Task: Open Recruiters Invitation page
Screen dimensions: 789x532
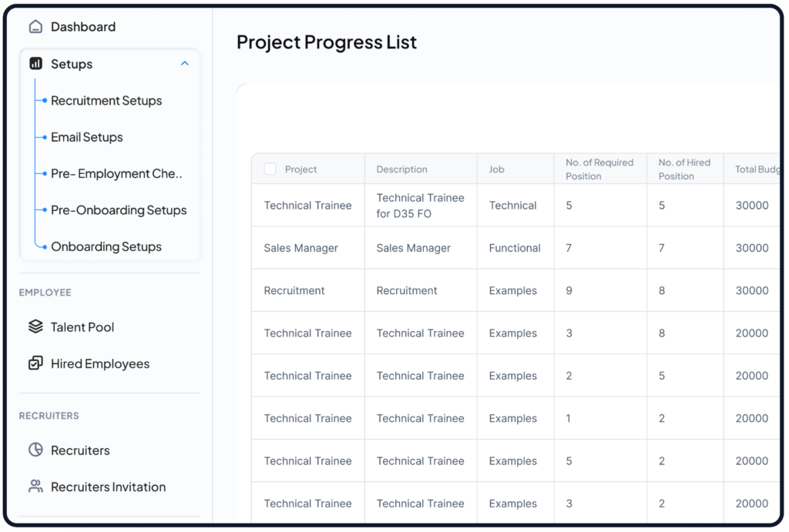Action: coord(108,487)
